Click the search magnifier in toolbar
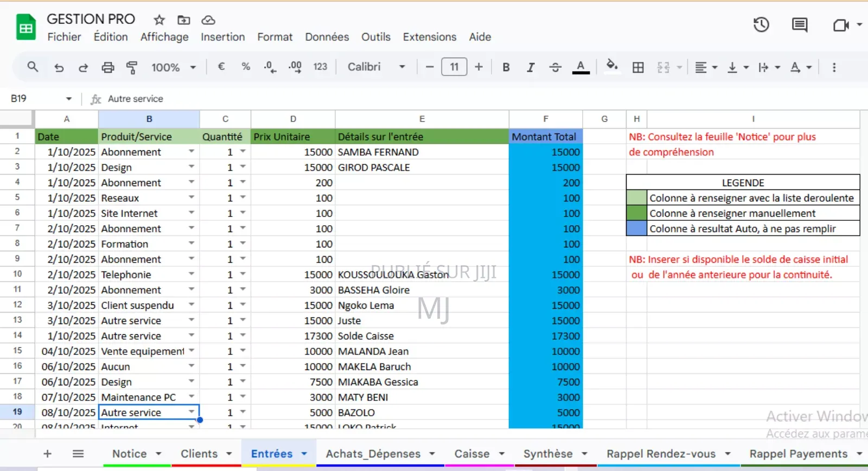The width and height of the screenshot is (868, 471). [33, 67]
